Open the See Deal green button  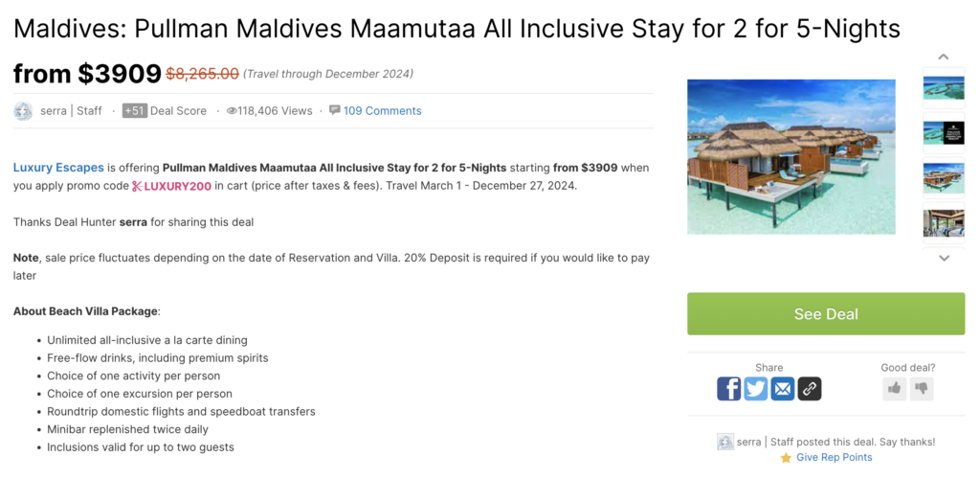[826, 314]
